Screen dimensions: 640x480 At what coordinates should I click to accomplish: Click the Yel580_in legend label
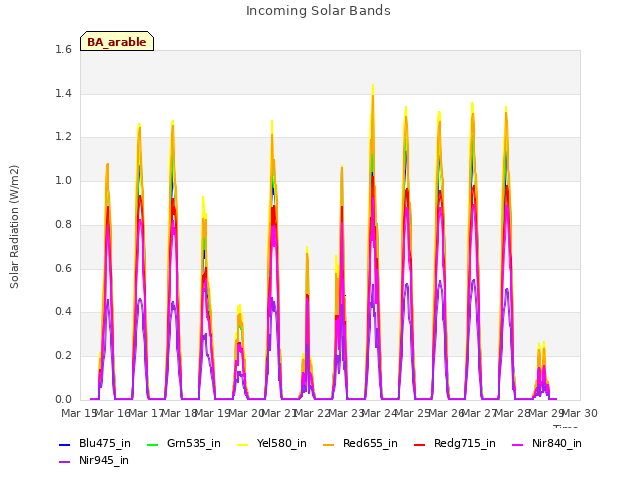(282, 444)
